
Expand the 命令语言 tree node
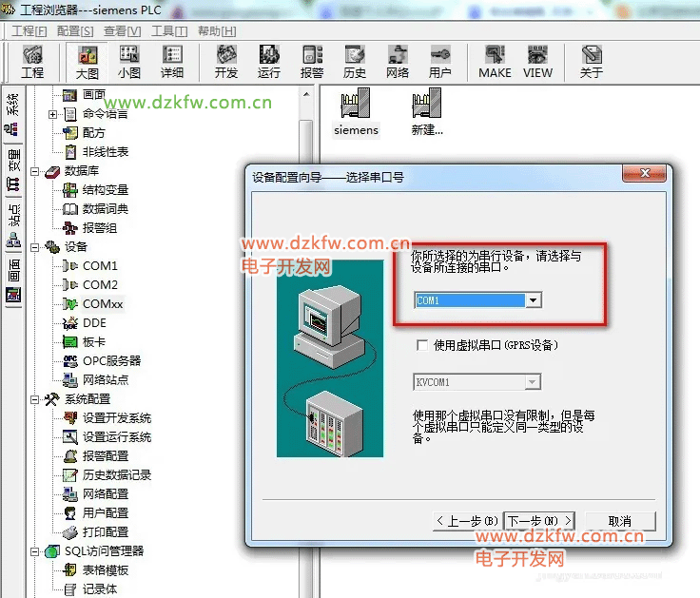point(53,114)
